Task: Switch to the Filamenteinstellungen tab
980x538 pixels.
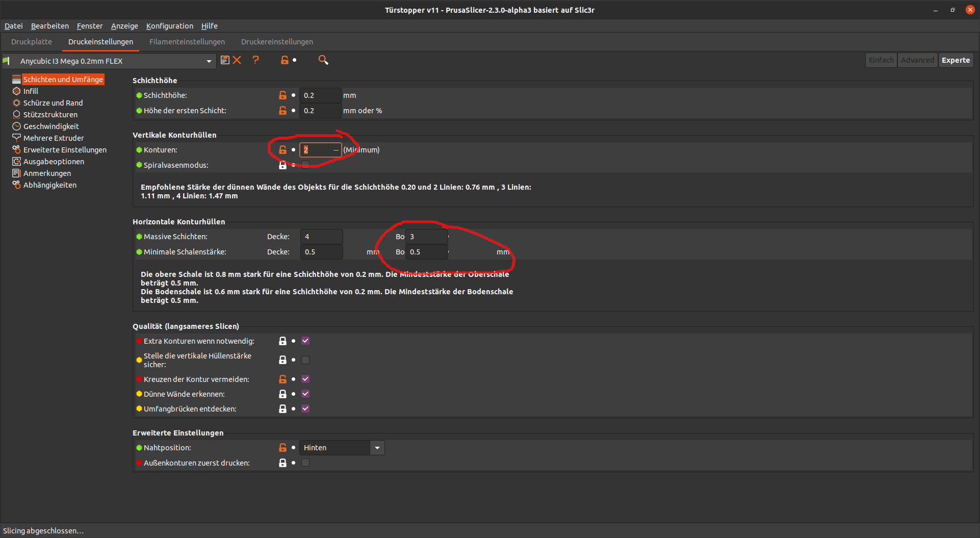Action: [187, 42]
